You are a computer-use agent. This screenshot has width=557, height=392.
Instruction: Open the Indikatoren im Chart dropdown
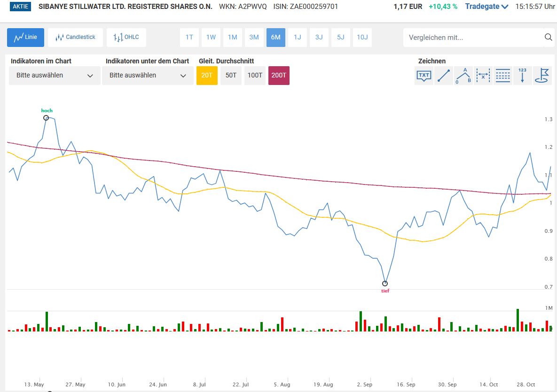pyautogui.click(x=55, y=76)
